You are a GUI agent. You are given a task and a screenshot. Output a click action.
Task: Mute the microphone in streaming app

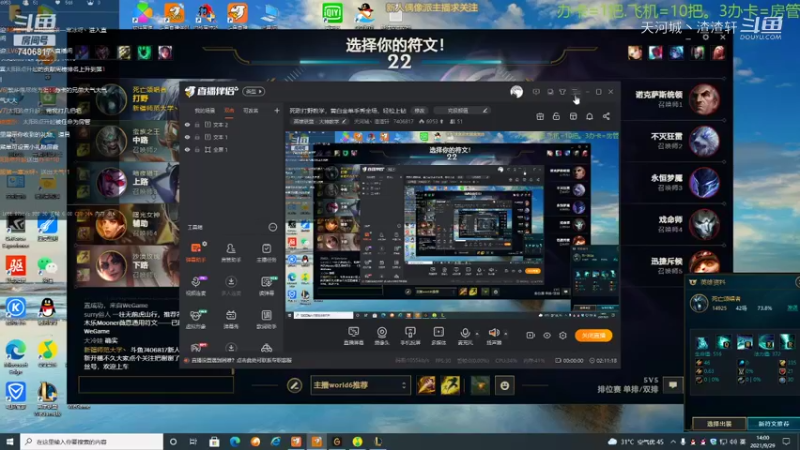coord(465,335)
